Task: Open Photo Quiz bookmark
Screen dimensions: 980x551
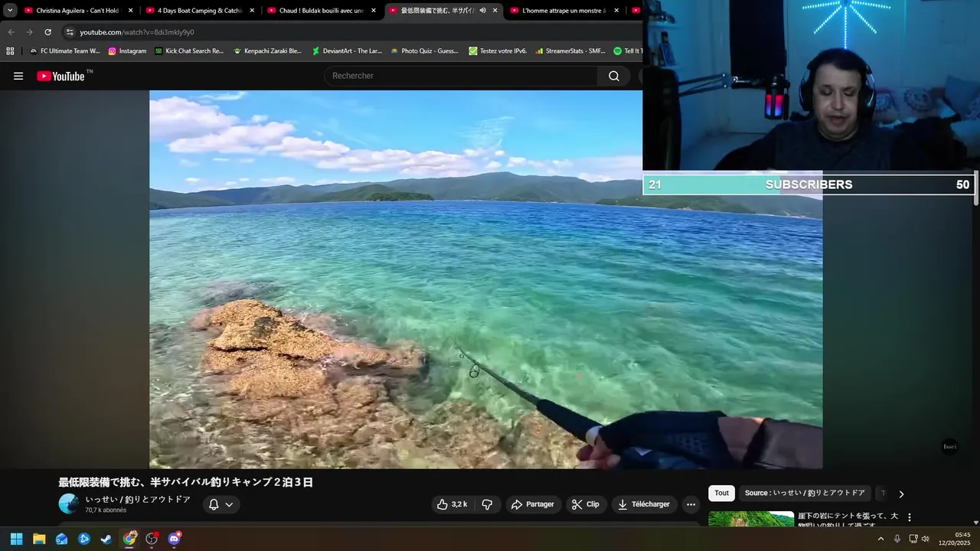Action: (425, 51)
